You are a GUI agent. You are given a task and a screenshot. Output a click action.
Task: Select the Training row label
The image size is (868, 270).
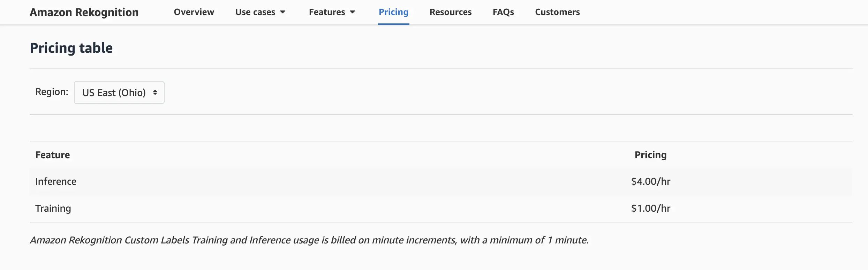pos(53,208)
